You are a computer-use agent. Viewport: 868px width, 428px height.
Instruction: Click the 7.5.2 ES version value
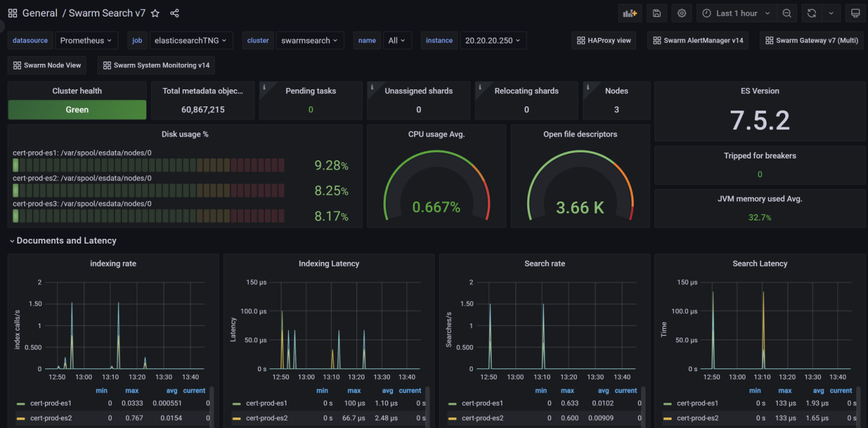pyautogui.click(x=760, y=121)
